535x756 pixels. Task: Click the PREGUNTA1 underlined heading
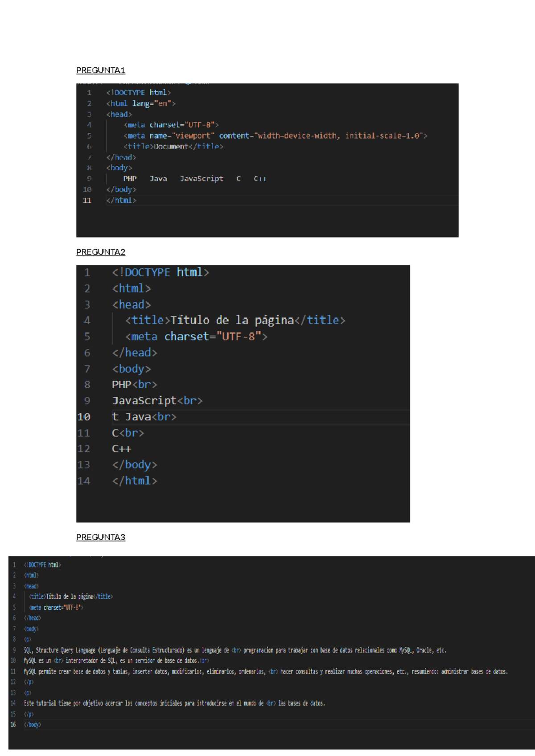tap(100, 70)
